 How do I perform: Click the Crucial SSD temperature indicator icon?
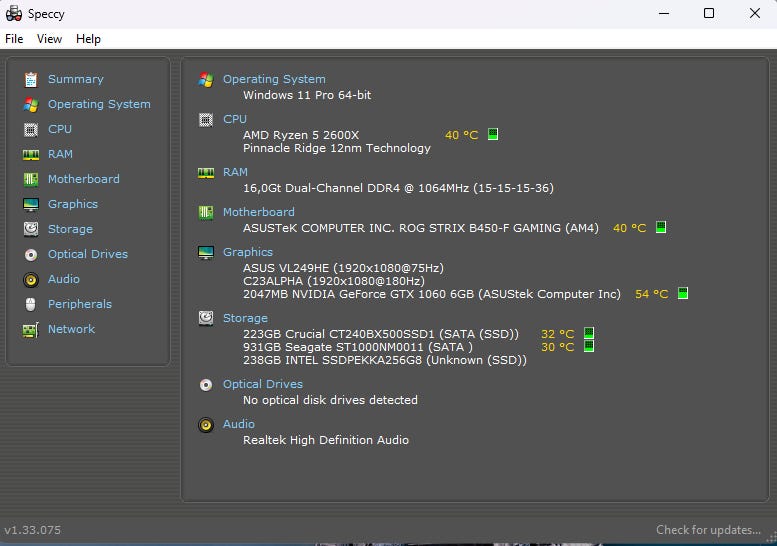[589, 332]
